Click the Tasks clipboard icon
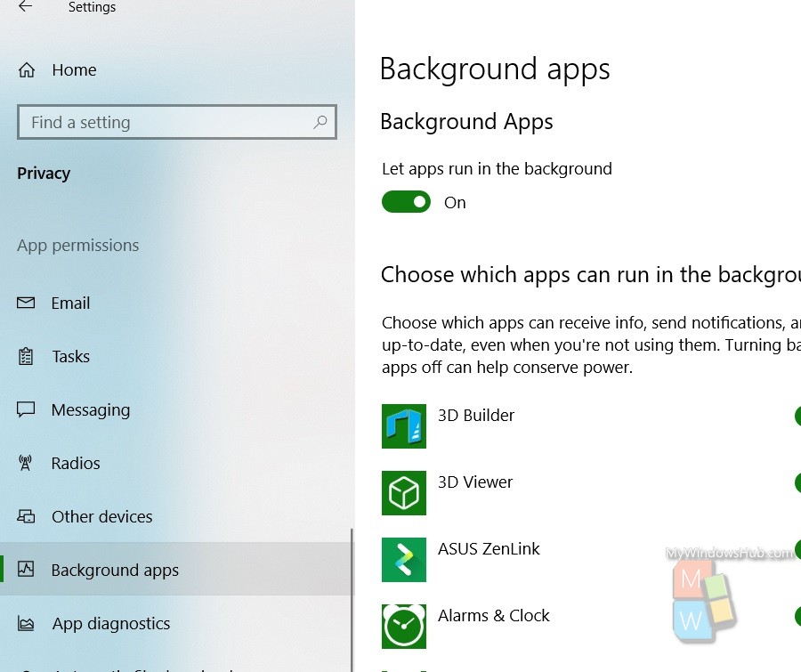 [x=26, y=356]
